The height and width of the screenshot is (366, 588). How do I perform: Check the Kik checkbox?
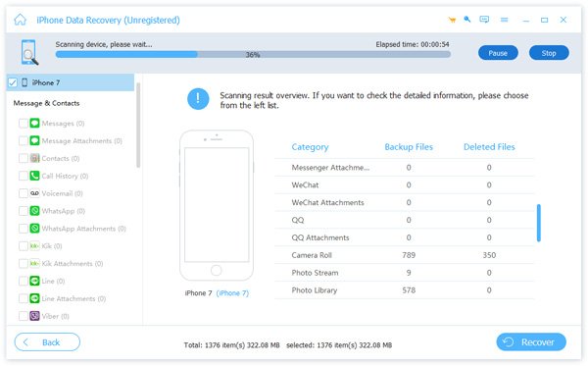(x=24, y=246)
